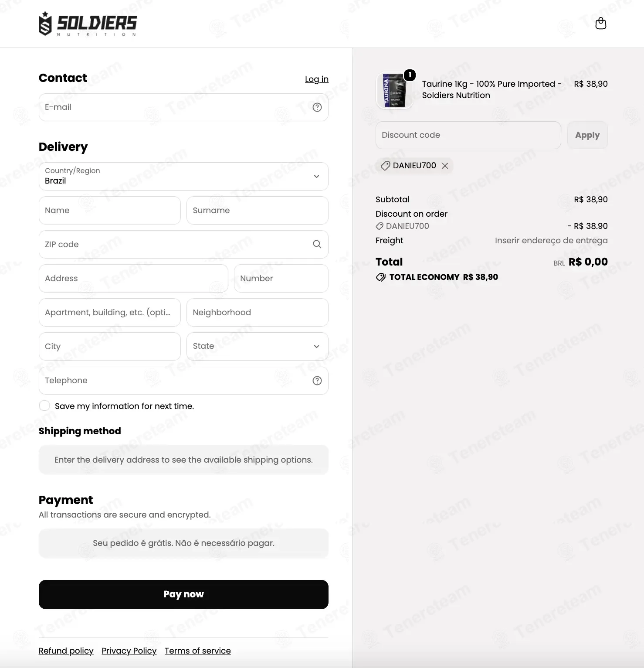Click the Soldiers Nutrition logo
644x668 pixels.
(88, 24)
